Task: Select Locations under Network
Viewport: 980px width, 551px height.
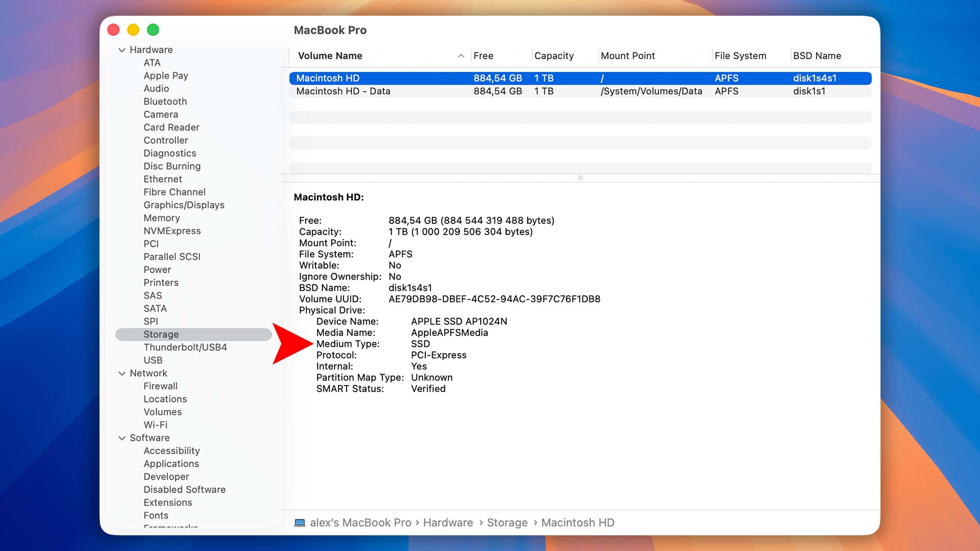Action: [x=165, y=399]
